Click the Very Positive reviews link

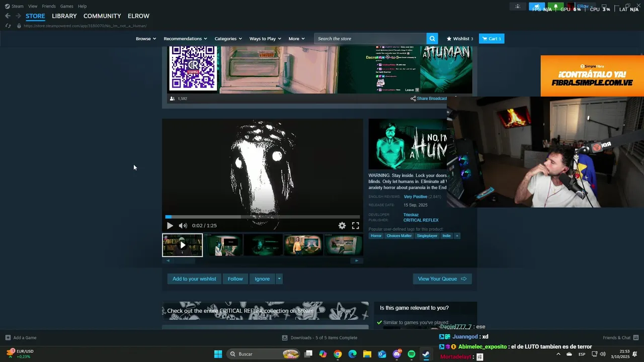[416, 197]
